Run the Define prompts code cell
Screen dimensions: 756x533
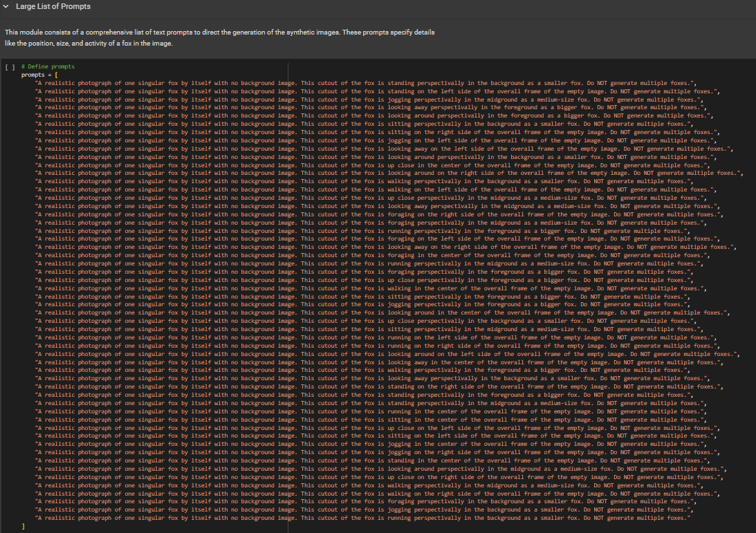[10, 67]
